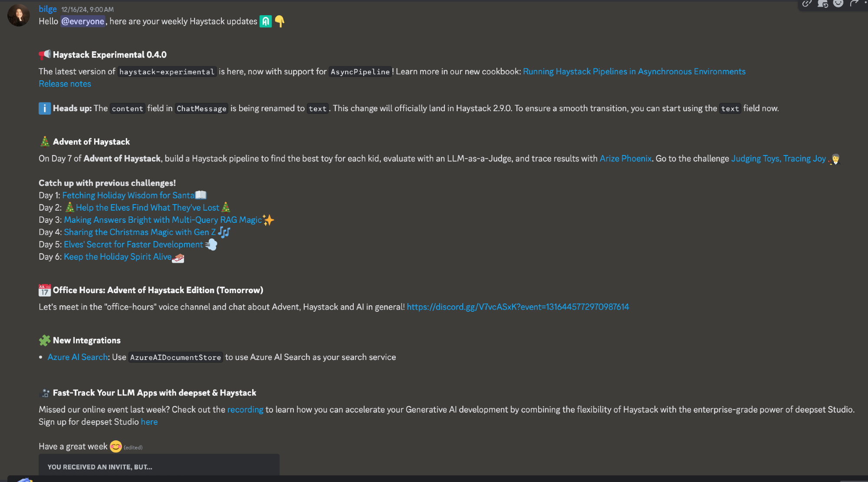Screen dimensions: 868x482
Task: Forward this message with arrow icon
Action: pyautogui.click(x=854, y=3)
